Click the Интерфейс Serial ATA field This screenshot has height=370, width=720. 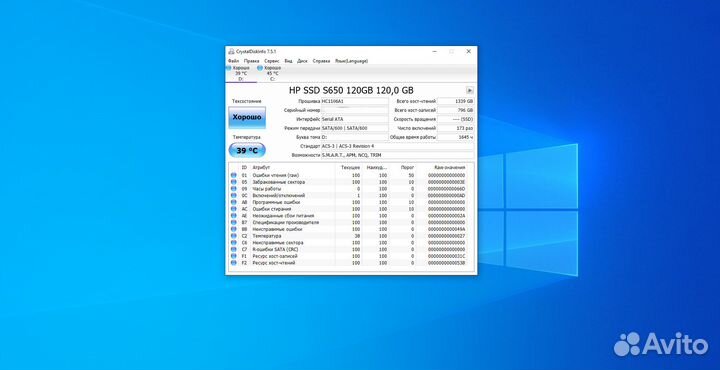(x=354, y=119)
